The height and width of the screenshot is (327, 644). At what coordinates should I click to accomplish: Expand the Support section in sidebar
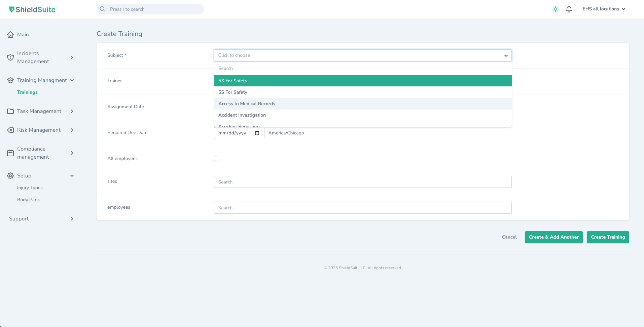(x=72, y=219)
